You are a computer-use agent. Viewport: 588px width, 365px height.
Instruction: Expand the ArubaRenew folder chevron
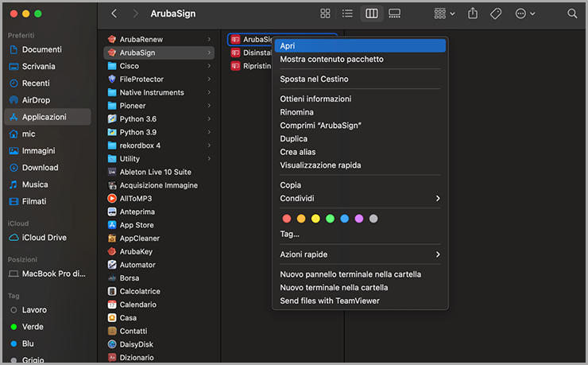click(209, 40)
